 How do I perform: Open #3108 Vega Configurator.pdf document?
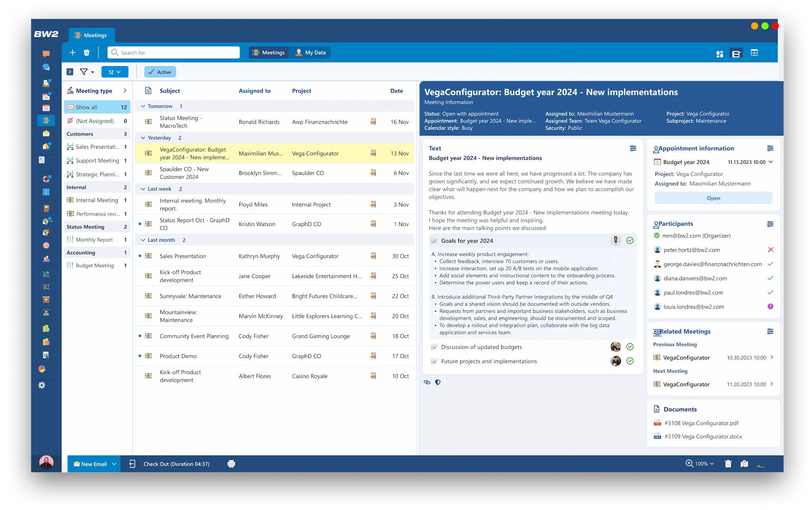click(701, 423)
